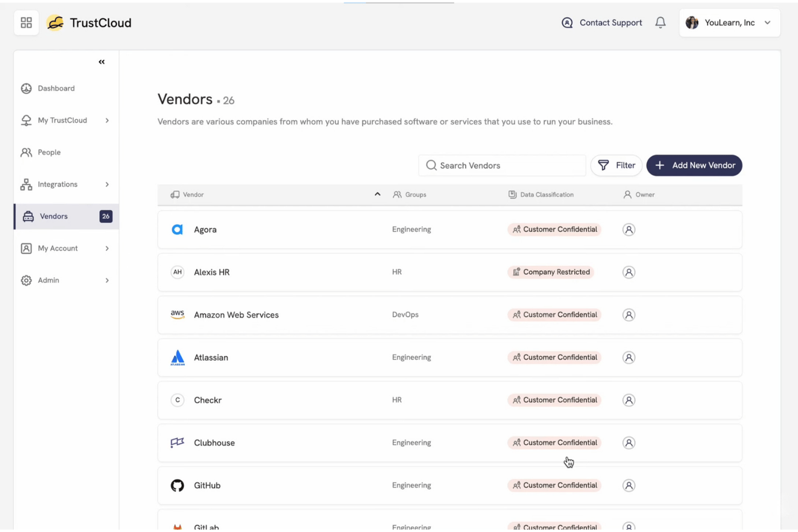Assign owner icon for GitHub row
This screenshot has height=532, width=798.
coord(629,485)
